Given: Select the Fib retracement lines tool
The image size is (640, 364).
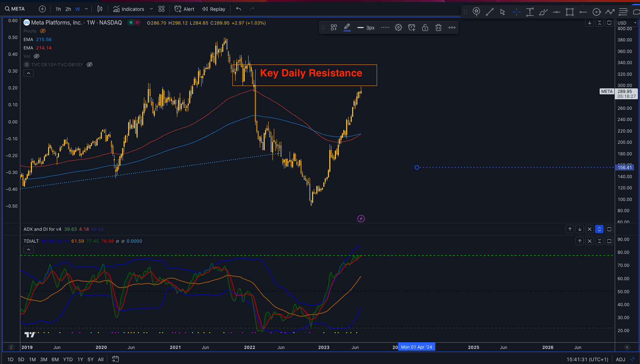Looking at the screenshot, I should (x=623, y=12).
